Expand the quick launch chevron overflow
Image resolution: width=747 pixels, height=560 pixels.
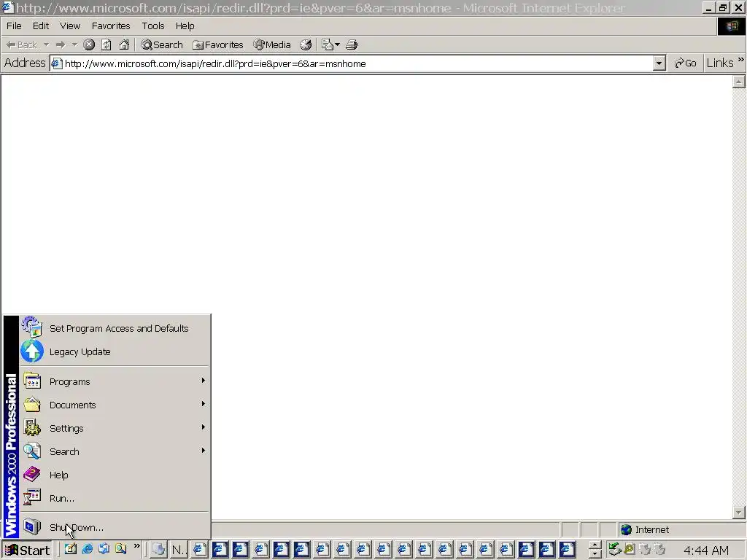(x=136, y=546)
